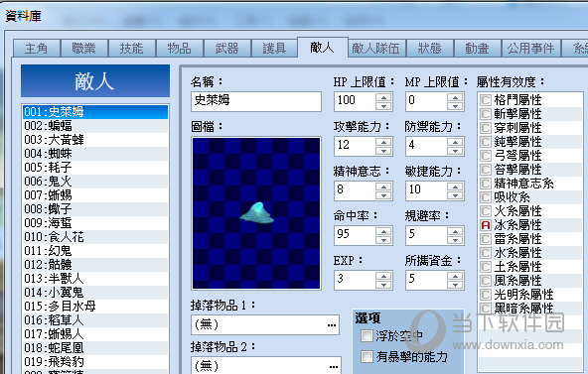588x374 pixels.
Task: Select enemy 007:蜥蜴 in list
Action: (x=95, y=195)
